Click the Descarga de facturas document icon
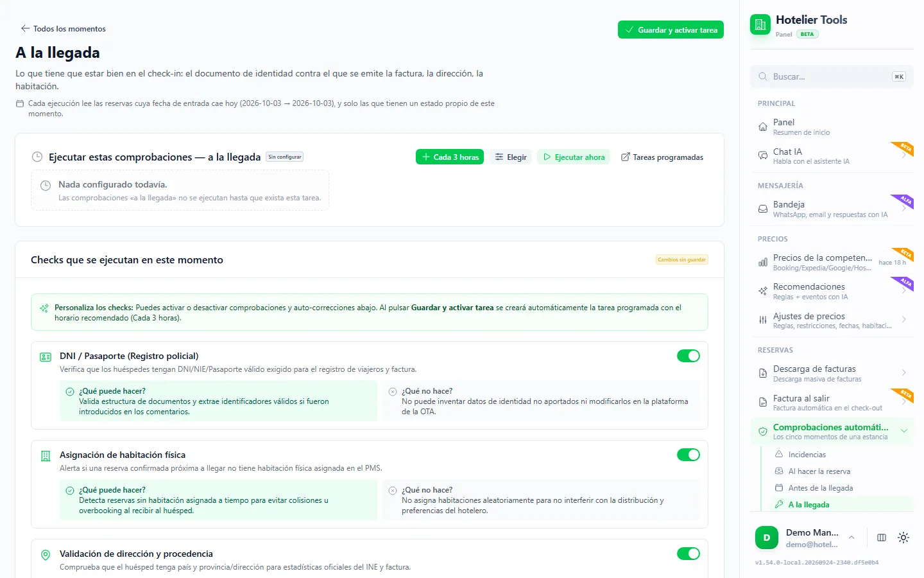The height and width of the screenshot is (578, 924). click(x=763, y=373)
